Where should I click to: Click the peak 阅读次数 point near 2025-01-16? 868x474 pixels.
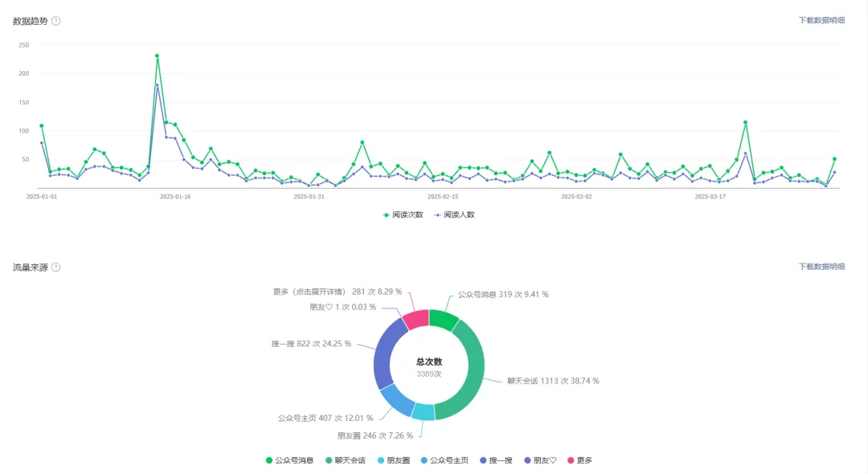tap(158, 56)
